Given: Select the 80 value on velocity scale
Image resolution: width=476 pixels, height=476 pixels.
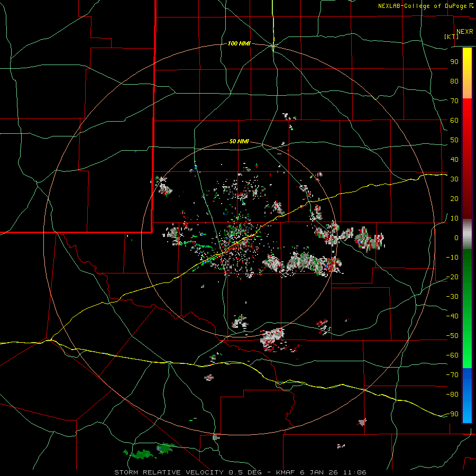Looking at the screenshot, I should click(454, 81).
